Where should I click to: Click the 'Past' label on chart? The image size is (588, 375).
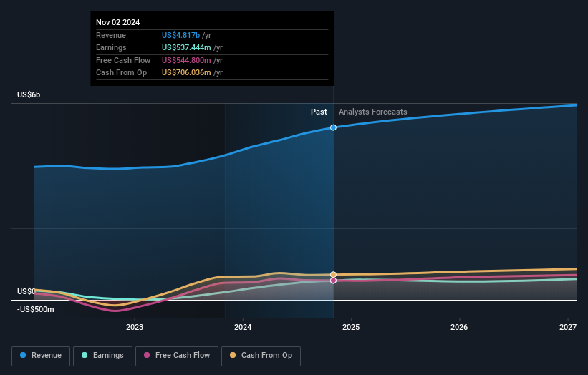pos(319,112)
